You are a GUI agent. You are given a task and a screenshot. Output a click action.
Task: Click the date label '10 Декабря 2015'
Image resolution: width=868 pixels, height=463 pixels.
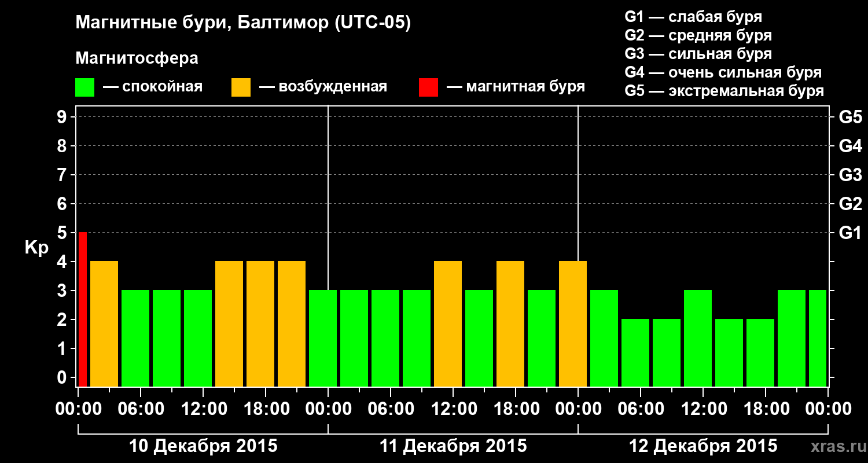click(203, 446)
